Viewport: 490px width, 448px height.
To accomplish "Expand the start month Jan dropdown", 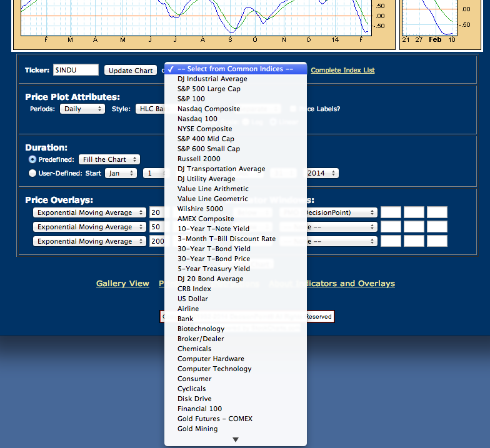I will pos(121,173).
